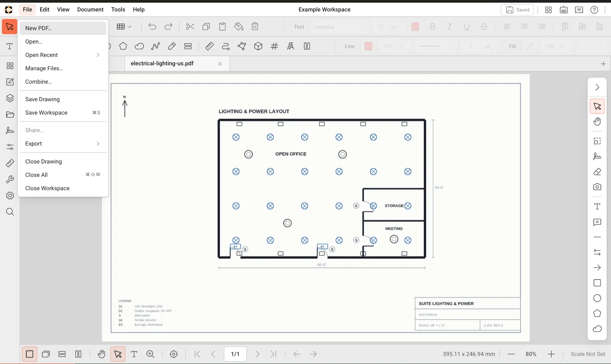Click the hand pan tool in right panel
The image size is (611, 364).
[x=597, y=122]
